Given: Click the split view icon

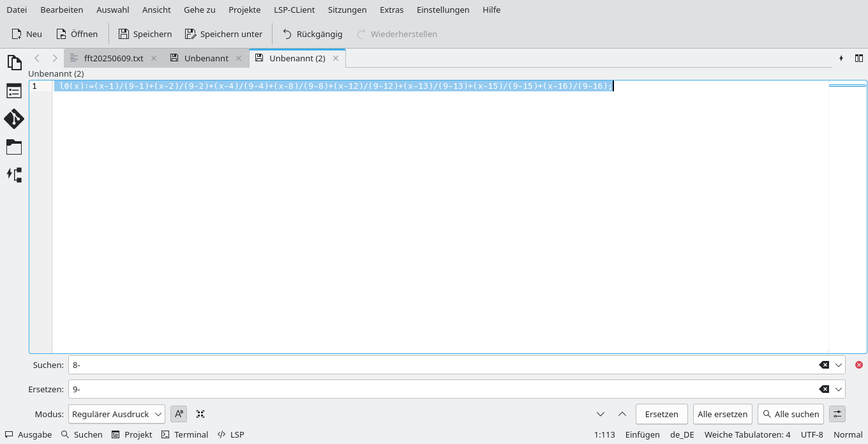Looking at the screenshot, I should click(x=858, y=58).
